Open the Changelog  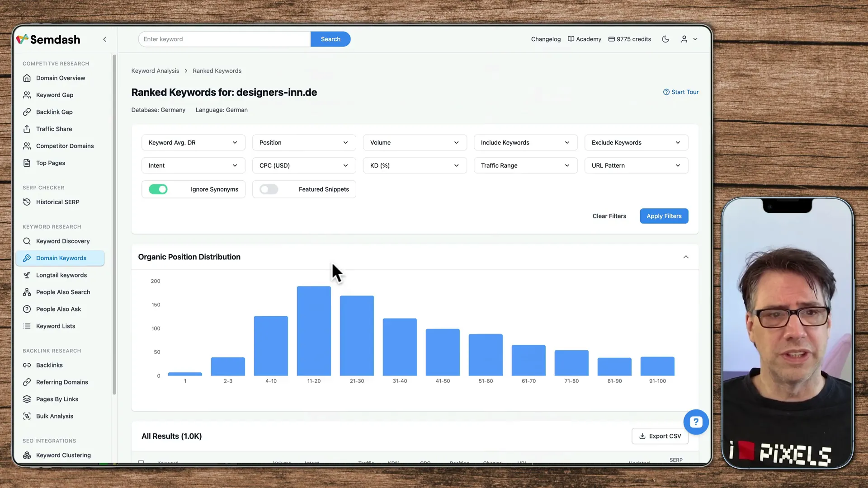[545, 39]
